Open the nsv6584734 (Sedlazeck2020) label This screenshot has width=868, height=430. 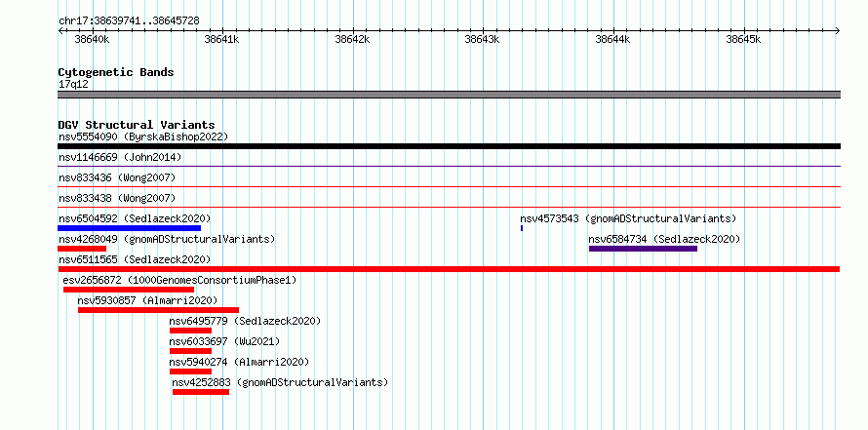click(664, 239)
